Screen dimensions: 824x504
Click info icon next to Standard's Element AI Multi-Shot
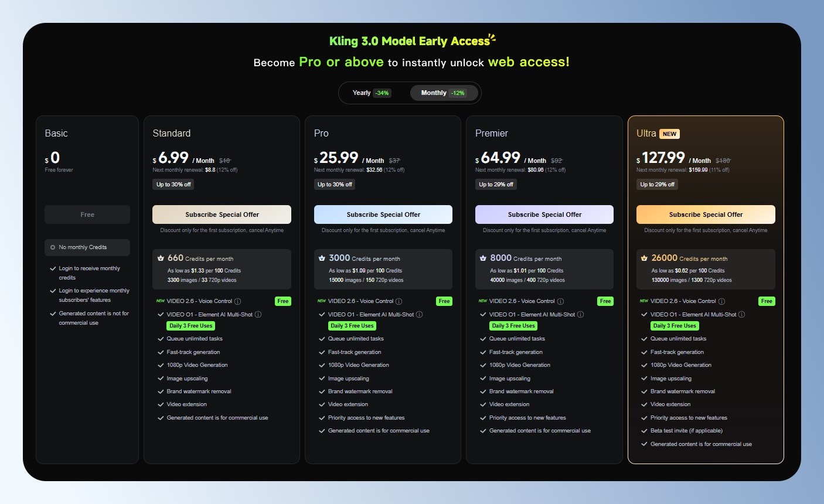point(258,315)
